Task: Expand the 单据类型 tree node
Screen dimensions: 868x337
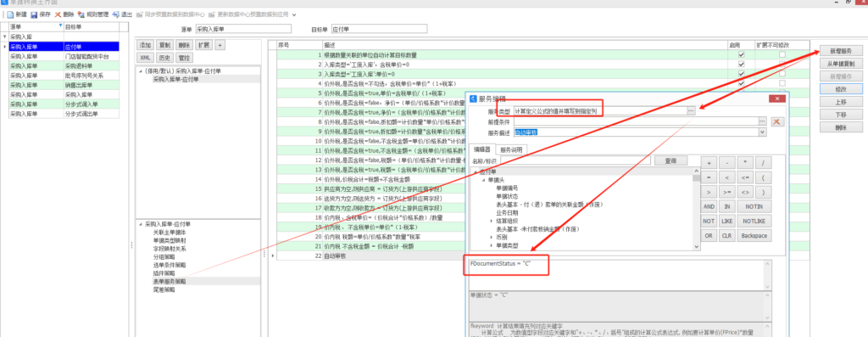Action: point(491,245)
